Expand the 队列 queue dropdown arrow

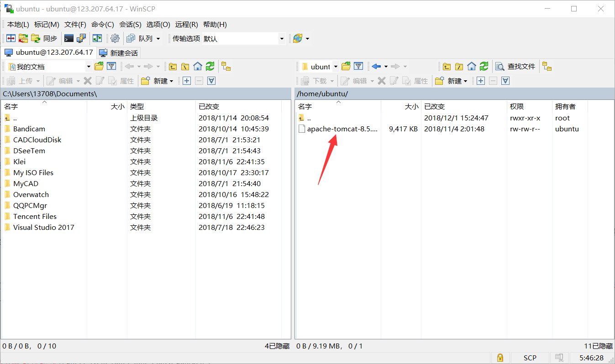coord(158,39)
